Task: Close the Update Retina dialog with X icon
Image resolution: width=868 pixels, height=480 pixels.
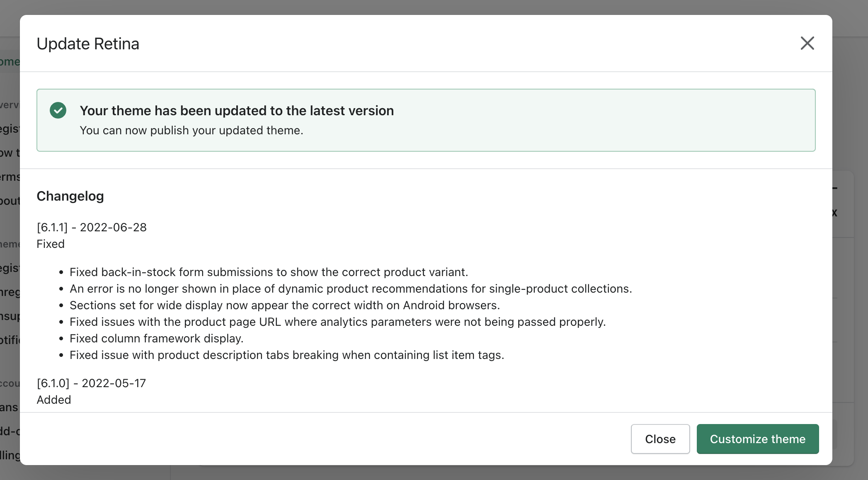Action: coord(807,43)
